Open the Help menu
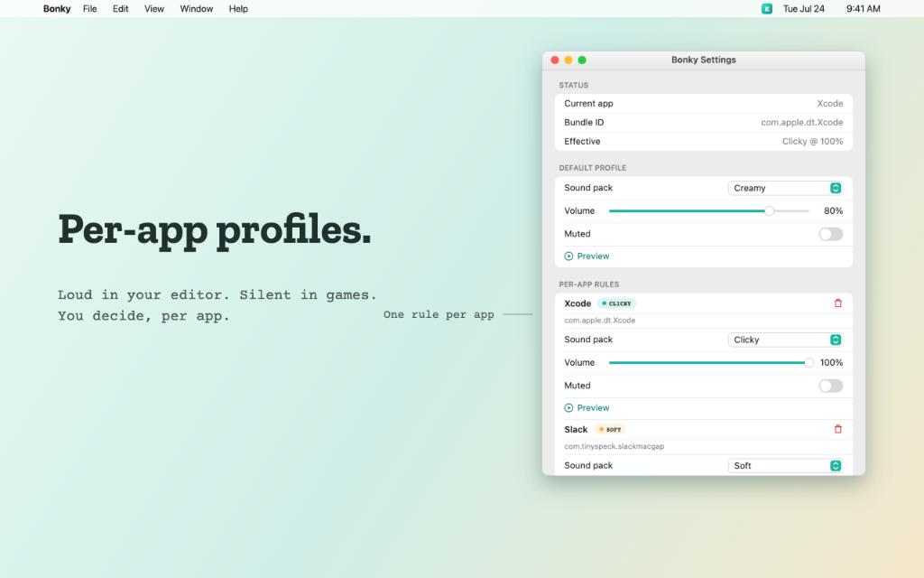 (238, 9)
